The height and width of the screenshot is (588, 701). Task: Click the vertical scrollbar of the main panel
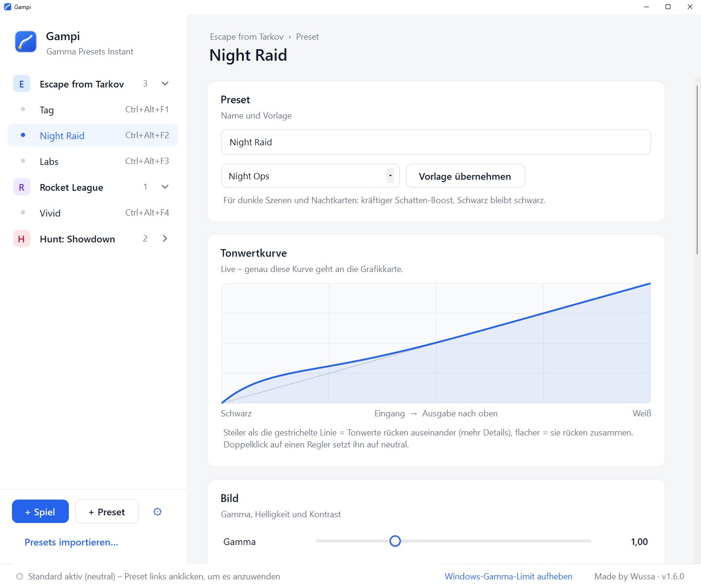[x=697, y=170]
